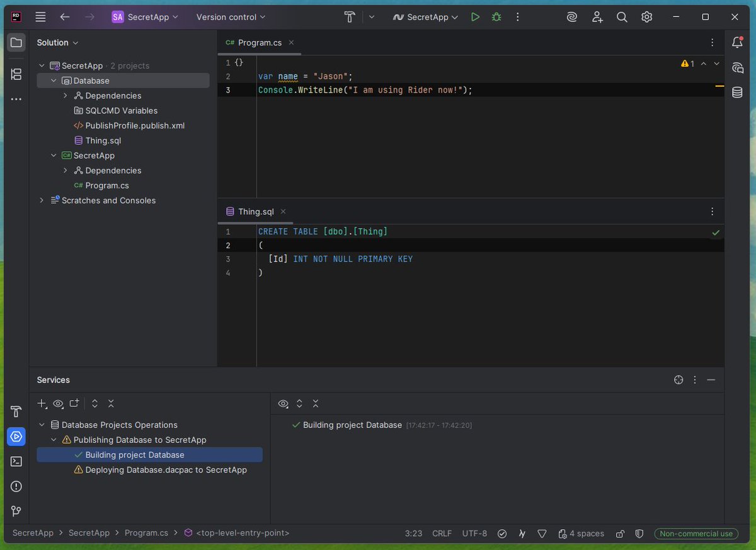Go to next highlighted problem arrow

[x=717, y=64]
